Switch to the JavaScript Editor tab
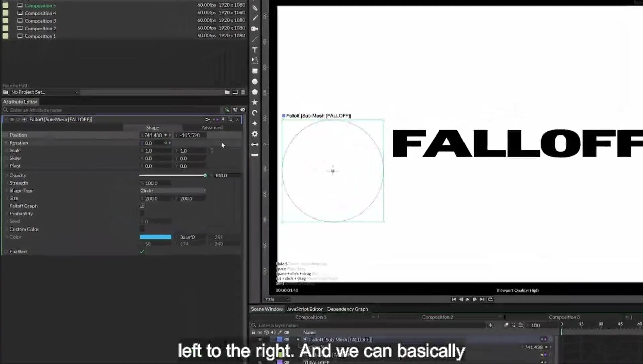 (x=304, y=309)
